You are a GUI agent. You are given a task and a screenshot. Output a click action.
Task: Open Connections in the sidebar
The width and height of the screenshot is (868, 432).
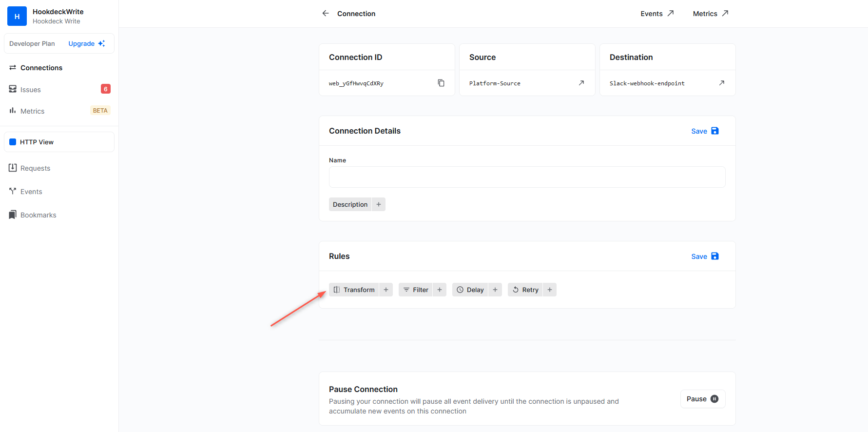pyautogui.click(x=41, y=68)
